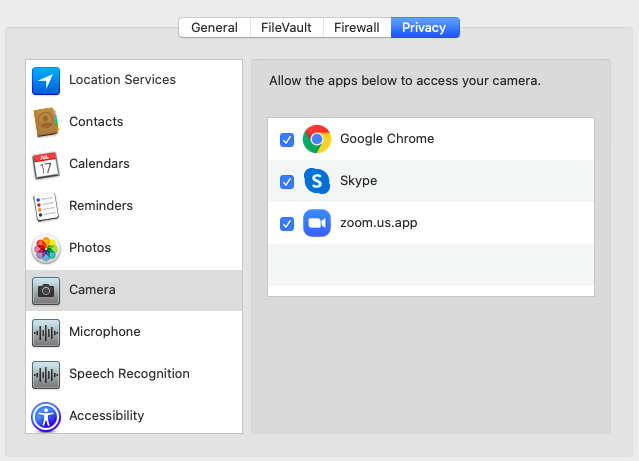Select the Contacts address book icon

47,122
